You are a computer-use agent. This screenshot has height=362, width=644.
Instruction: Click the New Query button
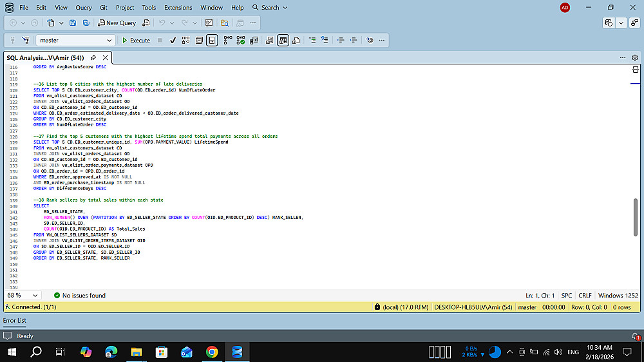click(x=117, y=23)
